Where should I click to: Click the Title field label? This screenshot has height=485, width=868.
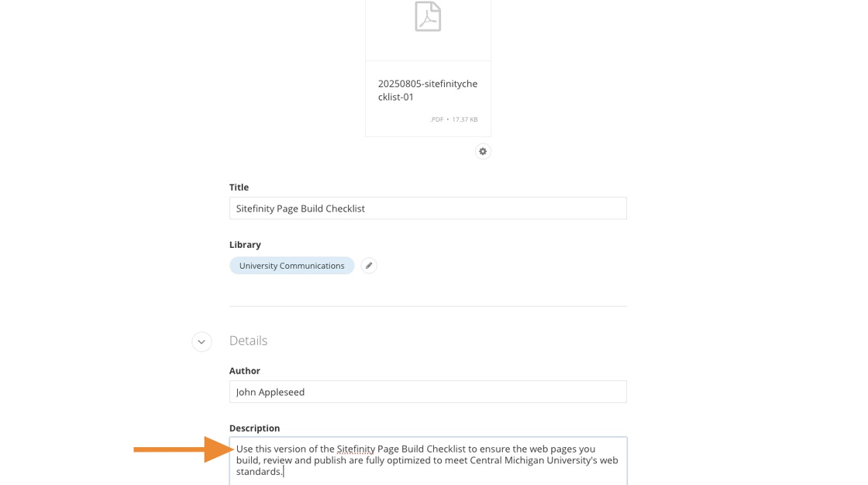click(x=239, y=187)
